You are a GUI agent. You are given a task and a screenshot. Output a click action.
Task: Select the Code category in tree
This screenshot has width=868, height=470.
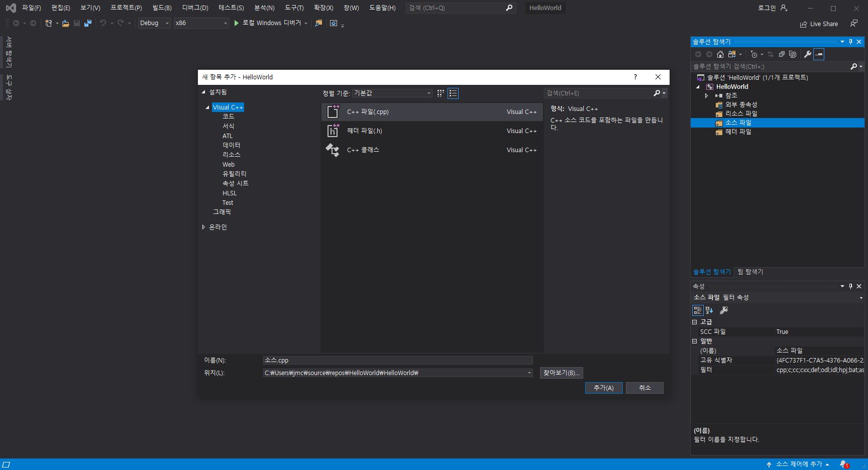pos(229,116)
